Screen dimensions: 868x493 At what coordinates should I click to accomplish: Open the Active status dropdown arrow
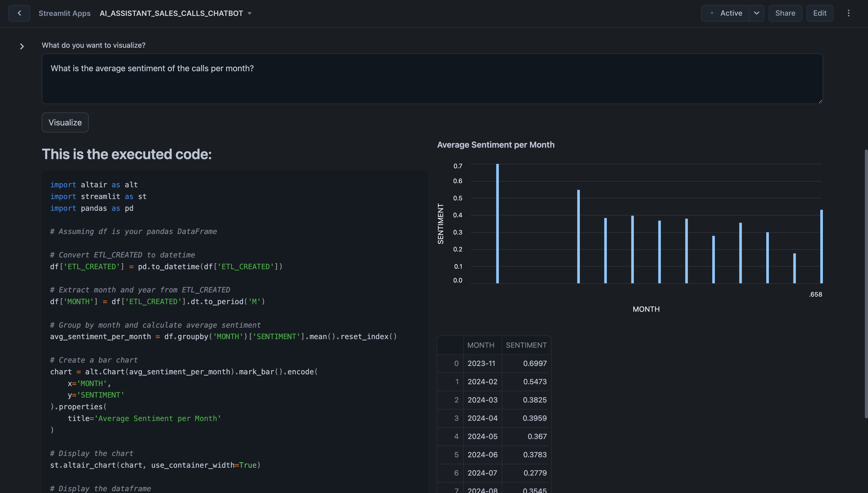click(756, 13)
